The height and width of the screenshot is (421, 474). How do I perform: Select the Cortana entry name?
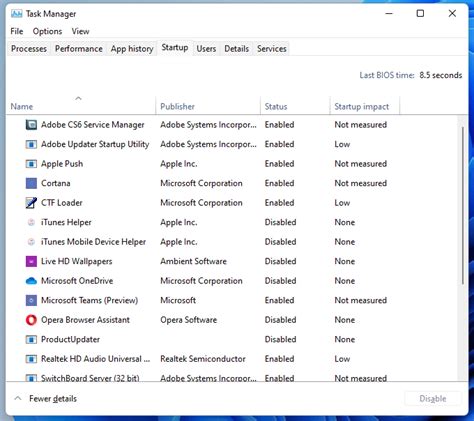pos(56,183)
